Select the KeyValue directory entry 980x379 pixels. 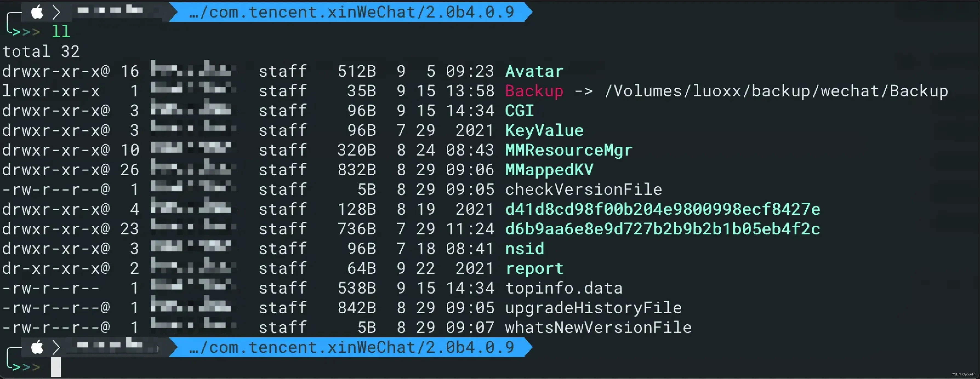pyautogui.click(x=545, y=130)
